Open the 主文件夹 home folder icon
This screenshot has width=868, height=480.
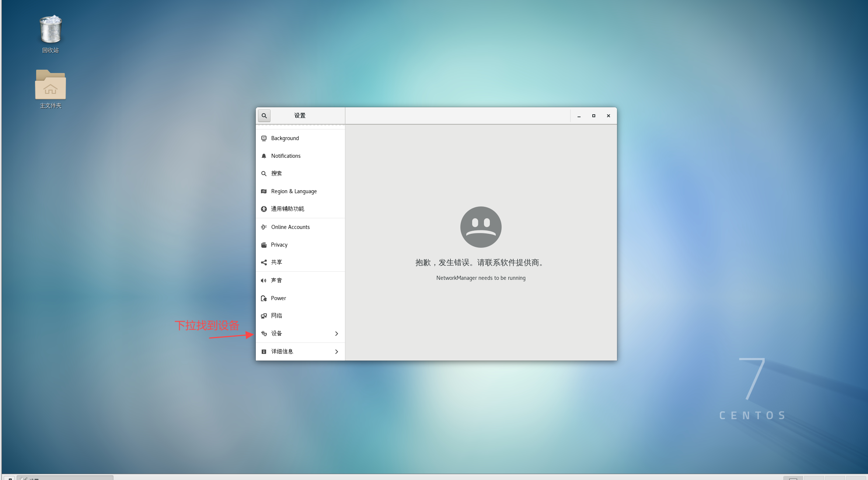(x=50, y=86)
